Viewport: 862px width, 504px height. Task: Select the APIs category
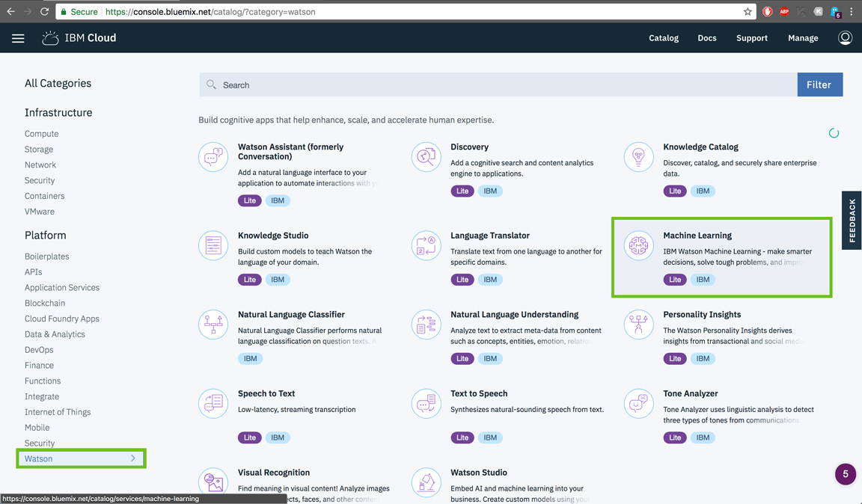(33, 272)
